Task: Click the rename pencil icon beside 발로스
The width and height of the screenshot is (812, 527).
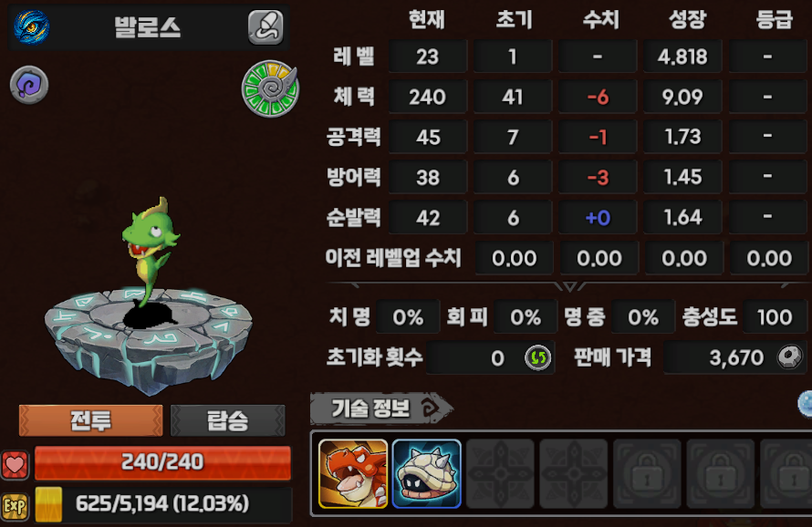Action: point(265,27)
